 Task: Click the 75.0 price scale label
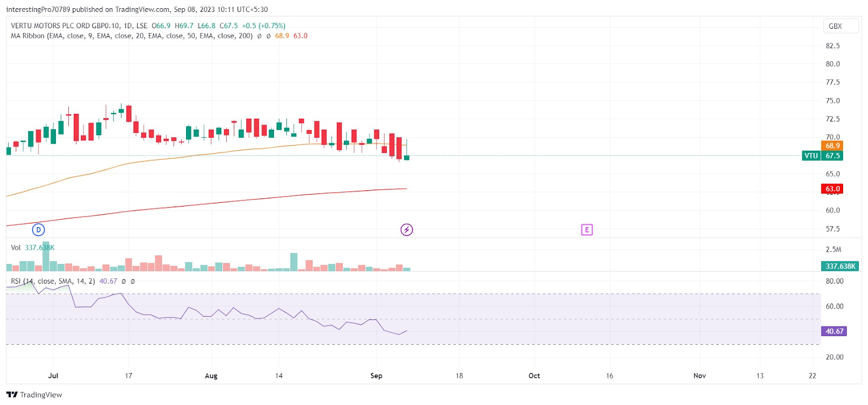click(833, 101)
